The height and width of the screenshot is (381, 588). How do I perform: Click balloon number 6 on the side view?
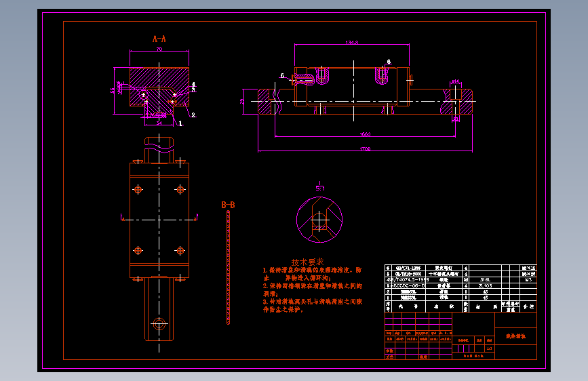click(x=389, y=62)
